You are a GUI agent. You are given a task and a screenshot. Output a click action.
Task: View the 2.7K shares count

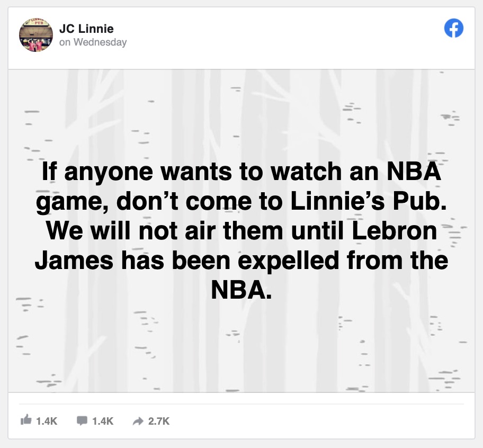(159, 421)
